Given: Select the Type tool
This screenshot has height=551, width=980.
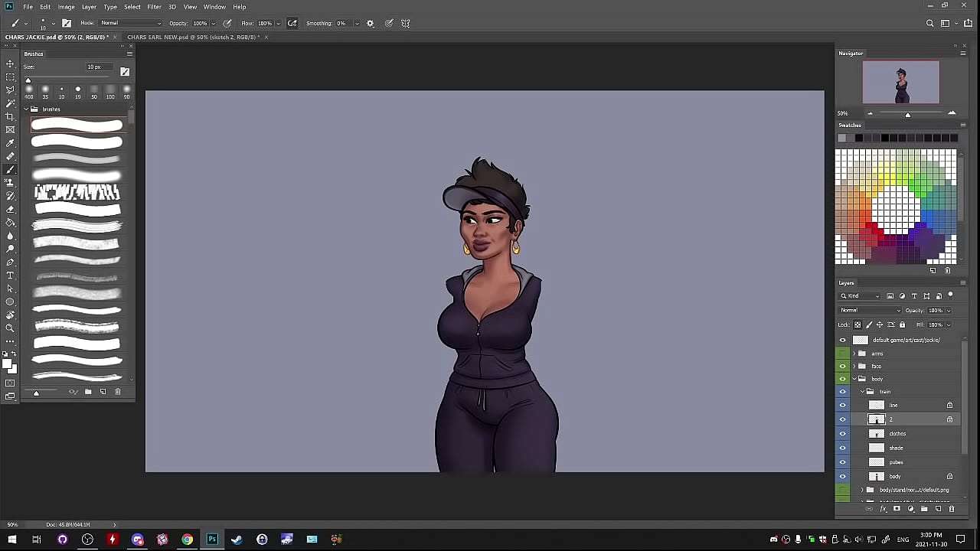Looking at the screenshot, I should 10,275.
